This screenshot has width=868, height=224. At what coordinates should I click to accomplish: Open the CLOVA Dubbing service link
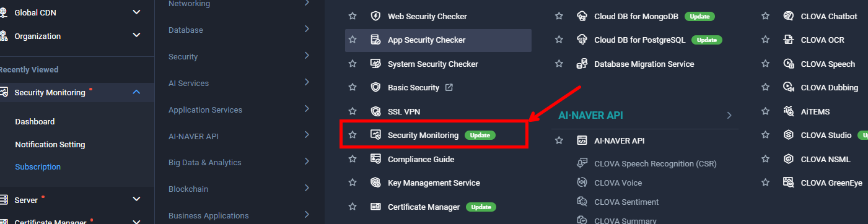pos(830,87)
